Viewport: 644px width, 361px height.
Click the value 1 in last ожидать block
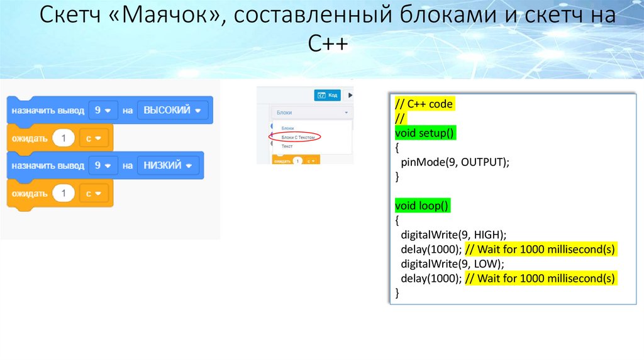click(64, 193)
